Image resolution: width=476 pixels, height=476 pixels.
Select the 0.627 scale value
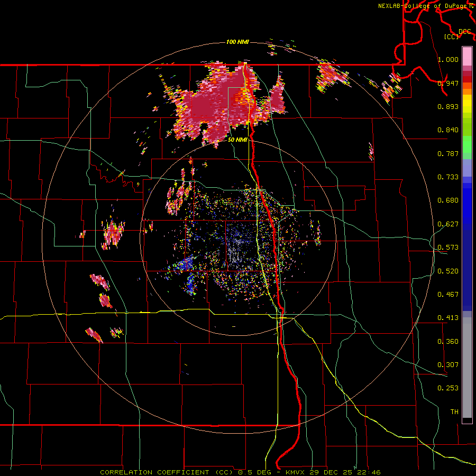[448, 224]
